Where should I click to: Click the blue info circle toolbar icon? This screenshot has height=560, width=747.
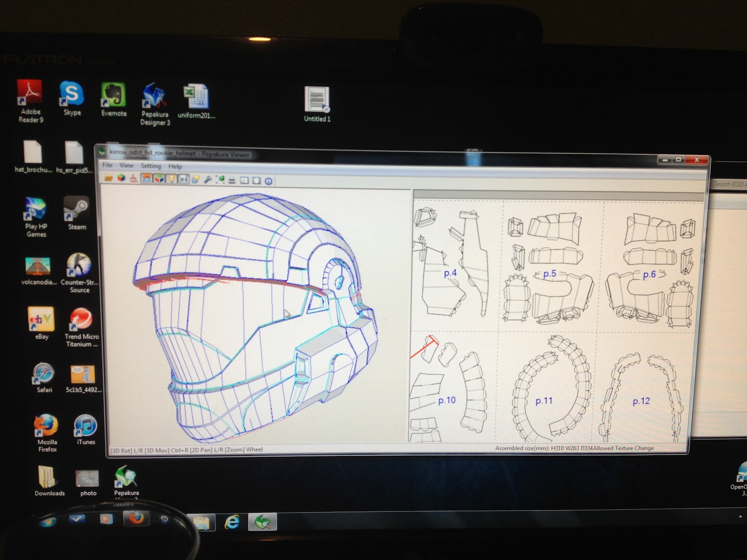pos(268,181)
